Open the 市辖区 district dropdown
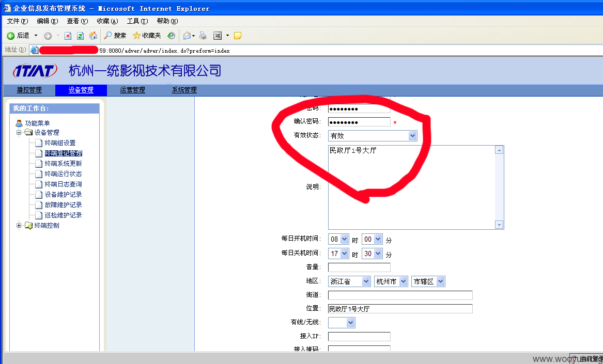 click(x=428, y=282)
